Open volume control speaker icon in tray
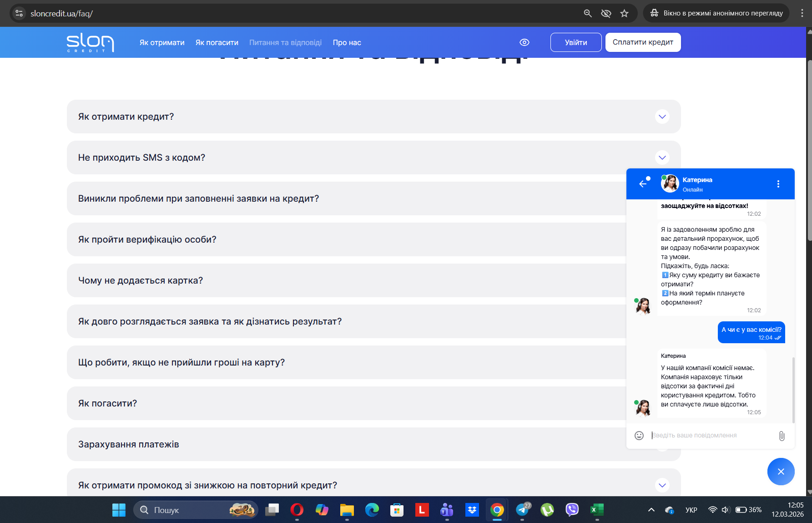812x523 pixels. [725, 510]
